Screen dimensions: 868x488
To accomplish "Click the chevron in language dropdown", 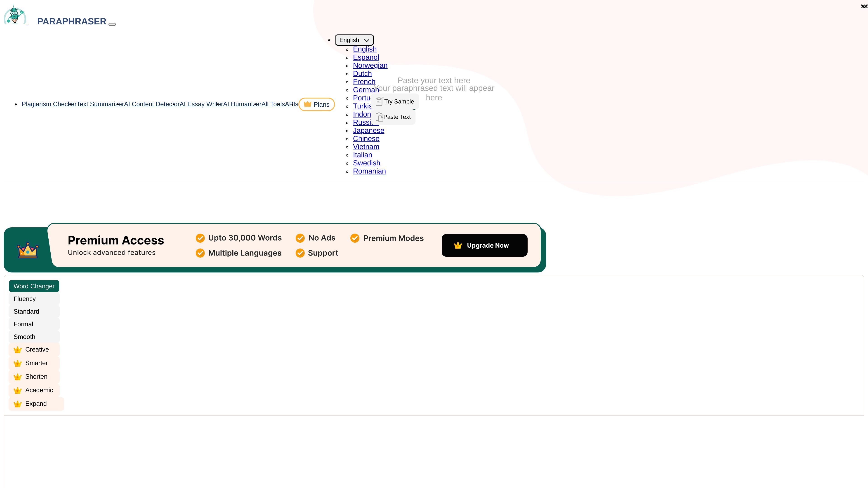I will (x=367, y=40).
